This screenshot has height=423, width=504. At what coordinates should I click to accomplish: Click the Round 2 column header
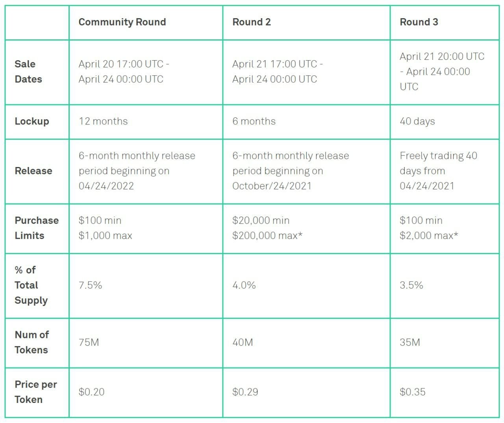(252, 22)
